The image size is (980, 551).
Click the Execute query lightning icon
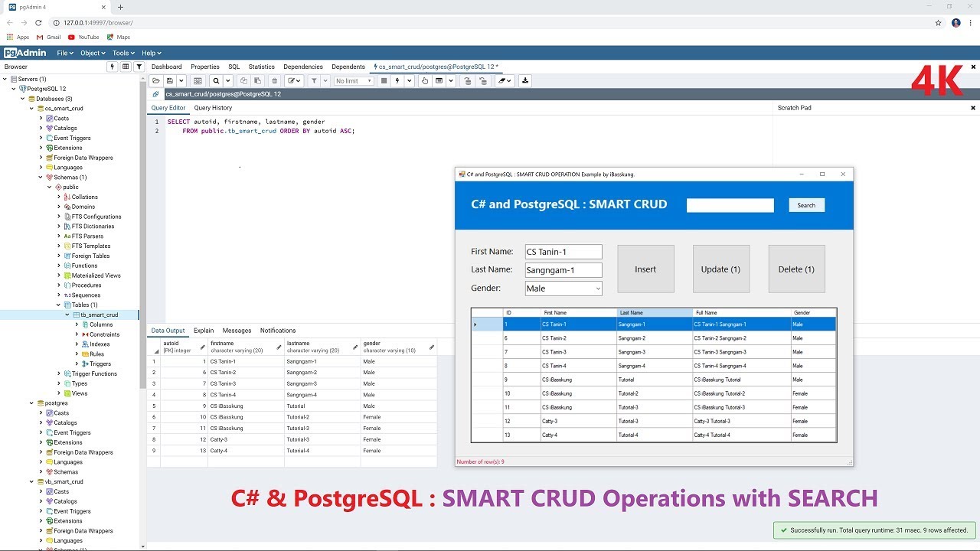[397, 80]
